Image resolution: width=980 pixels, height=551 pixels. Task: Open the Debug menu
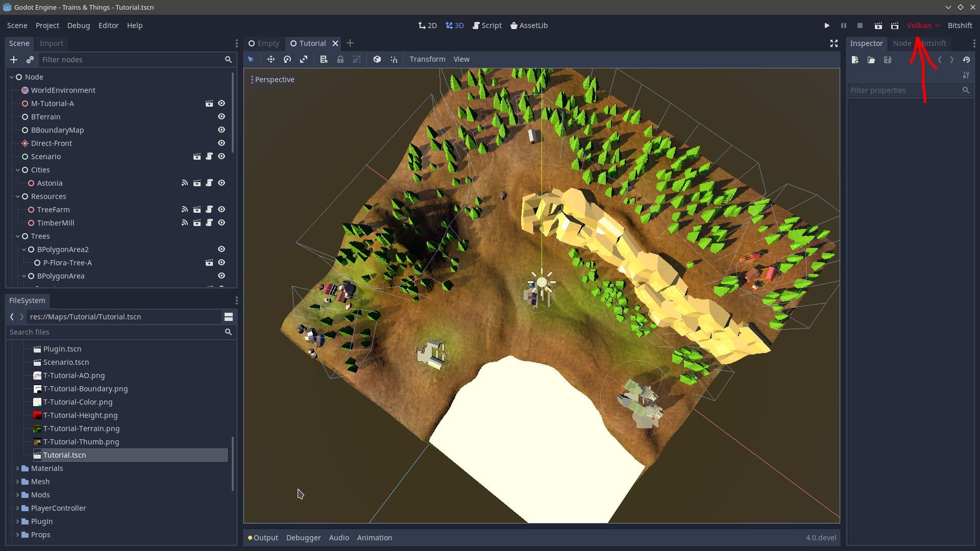[78, 25]
